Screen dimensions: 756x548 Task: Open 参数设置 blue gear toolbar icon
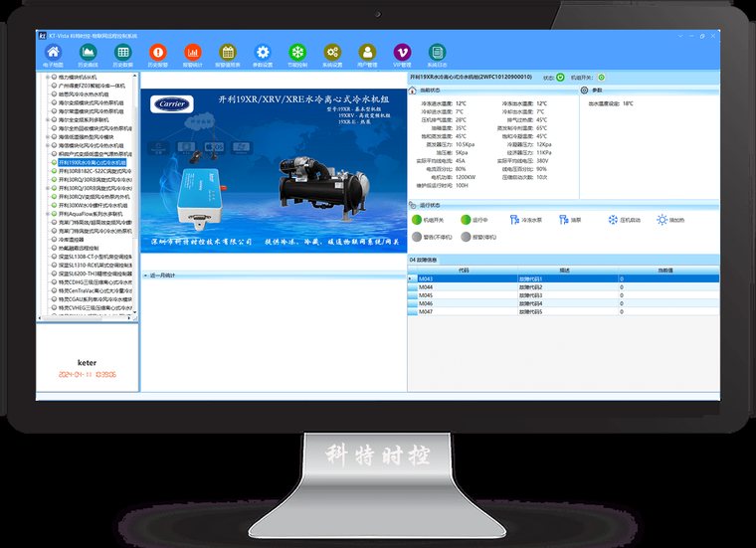click(263, 52)
